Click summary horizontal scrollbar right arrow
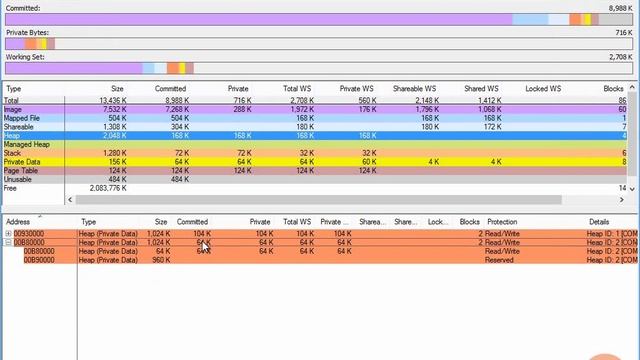Viewport: 640px width, 360px height. 622,200
